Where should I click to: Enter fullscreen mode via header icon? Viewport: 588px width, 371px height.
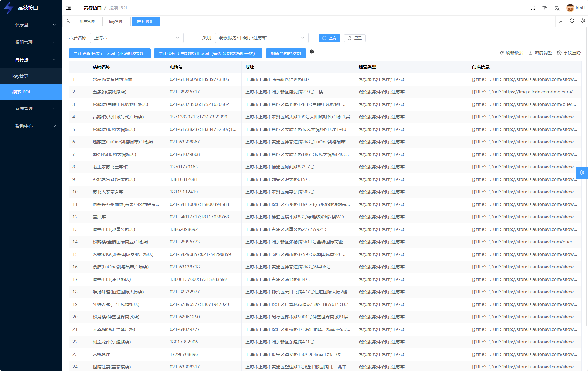(533, 8)
